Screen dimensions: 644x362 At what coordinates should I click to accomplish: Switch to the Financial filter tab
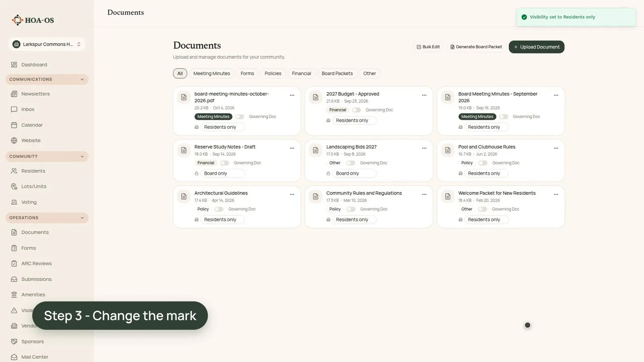[301, 74]
